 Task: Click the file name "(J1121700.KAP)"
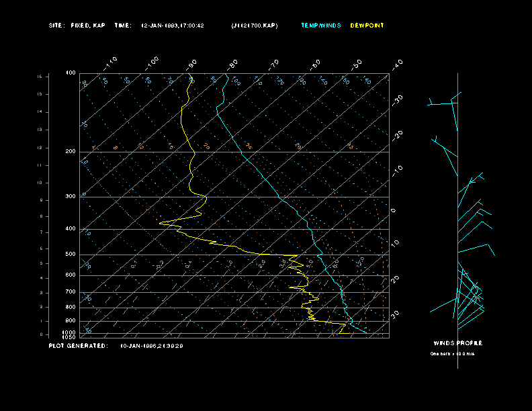pyautogui.click(x=255, y=26)
